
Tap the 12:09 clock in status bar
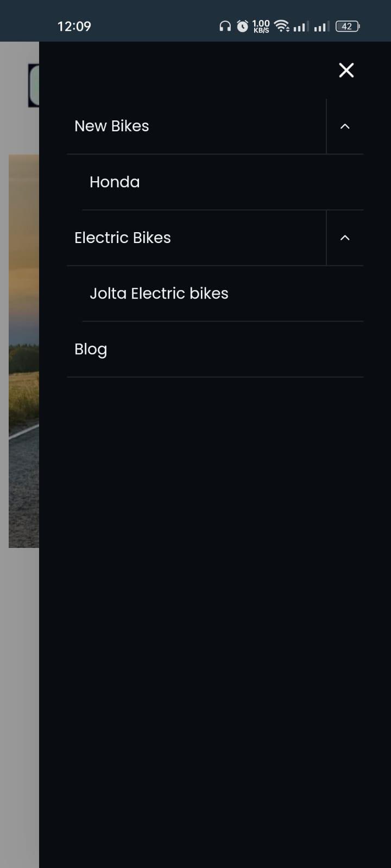click(74, 26)
